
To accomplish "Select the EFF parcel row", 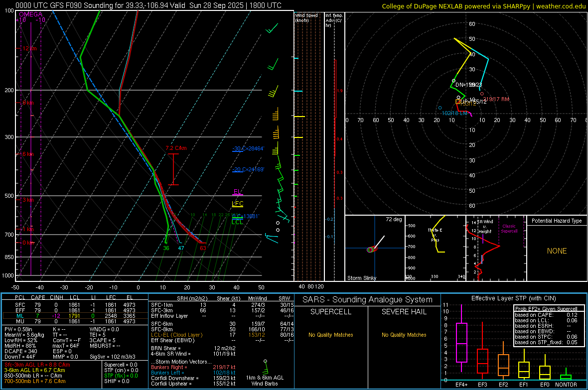I will coord(75,310).
